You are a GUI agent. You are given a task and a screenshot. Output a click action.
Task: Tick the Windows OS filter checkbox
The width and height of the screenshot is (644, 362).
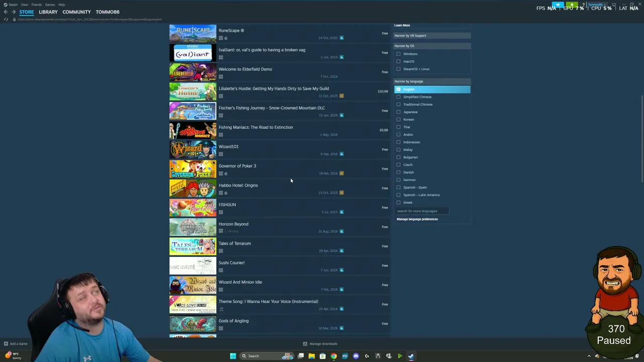(398, 54)
